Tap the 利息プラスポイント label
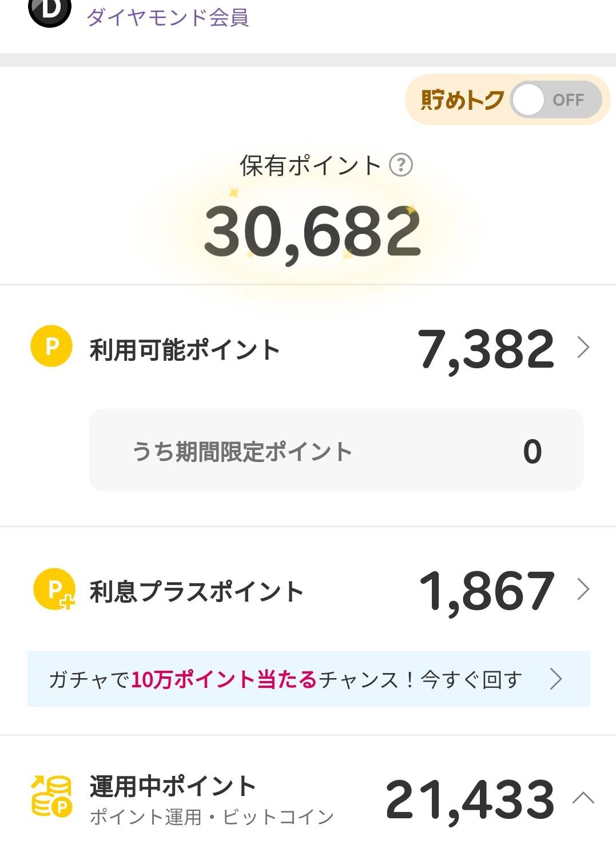This screenshot has height=844, width=616. pyautogui.click(x=196, y=591)
